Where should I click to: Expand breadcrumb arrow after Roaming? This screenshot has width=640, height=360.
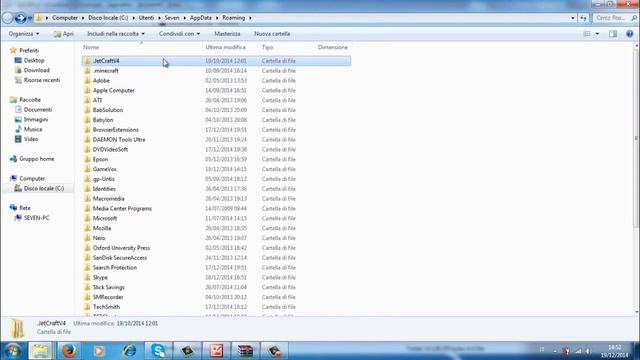[250, 18]
